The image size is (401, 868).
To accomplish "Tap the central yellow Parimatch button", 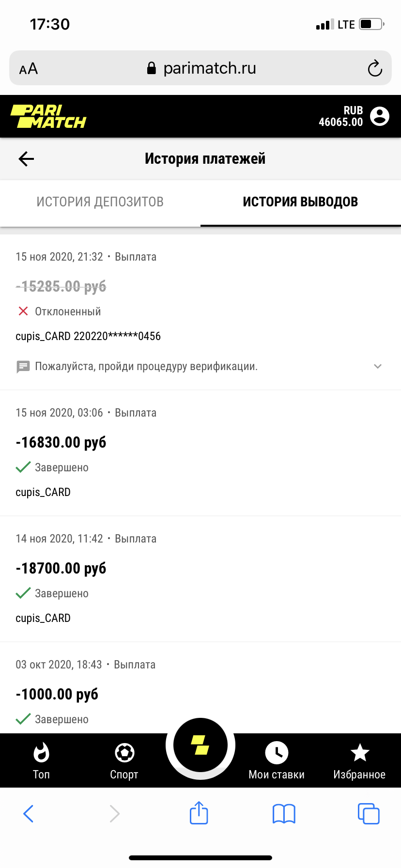I will tap(200, 745).
